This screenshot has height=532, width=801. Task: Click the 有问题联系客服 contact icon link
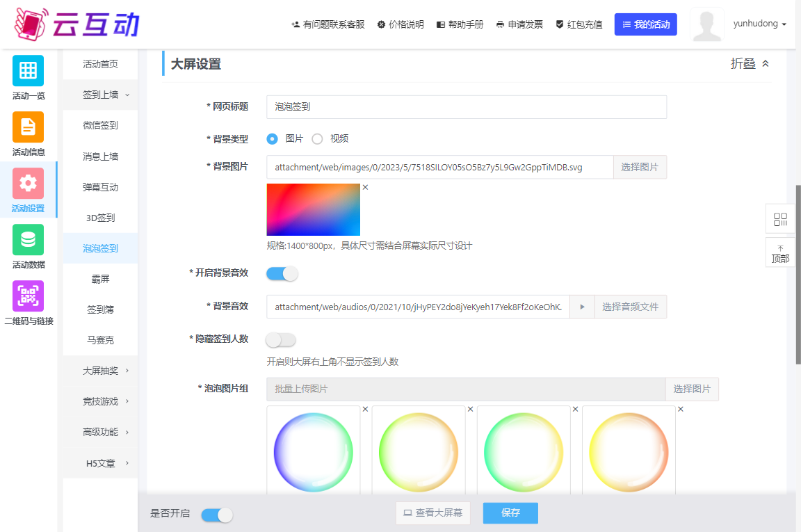click(328, 24)
